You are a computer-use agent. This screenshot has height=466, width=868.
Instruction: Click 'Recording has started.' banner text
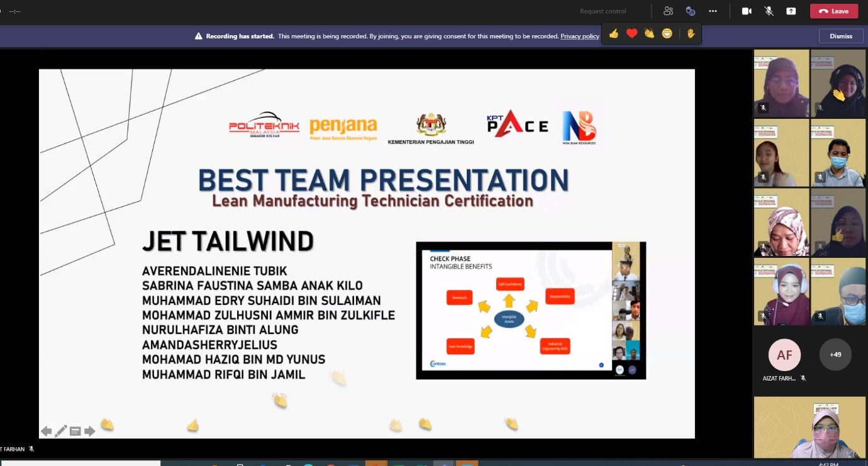(240, 36)
